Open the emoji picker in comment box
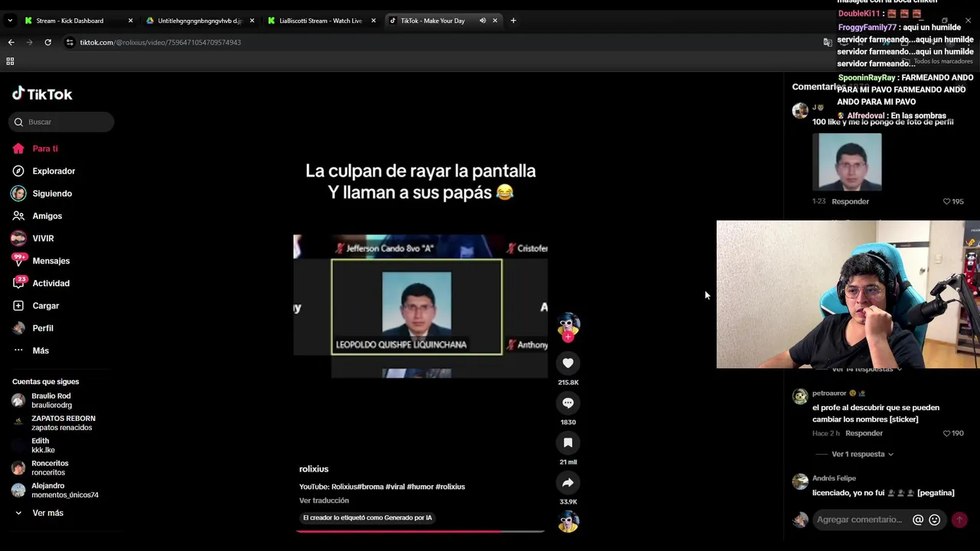This screenshot has width=980, height=551. coord(934,520)
